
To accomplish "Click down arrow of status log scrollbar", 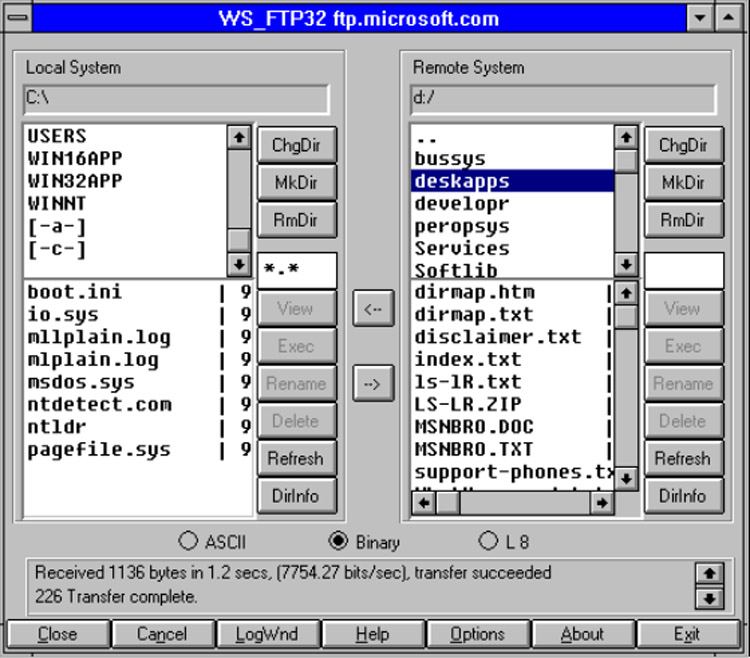I will pyautogui.click(x=709, y=598).
